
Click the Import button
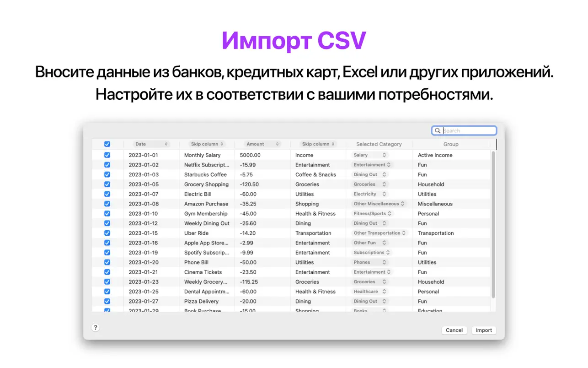(484, 330)
